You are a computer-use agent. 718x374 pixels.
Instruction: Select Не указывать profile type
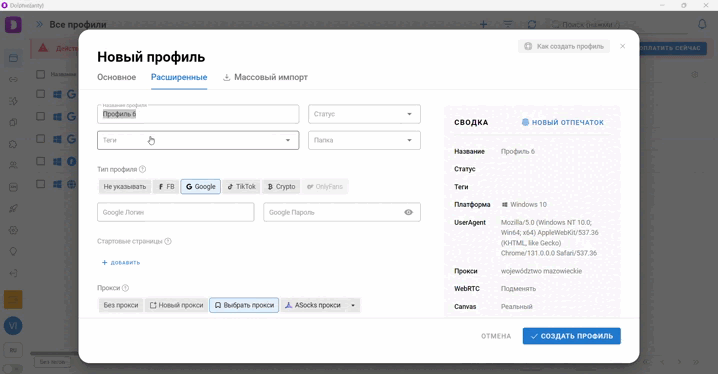125,187
